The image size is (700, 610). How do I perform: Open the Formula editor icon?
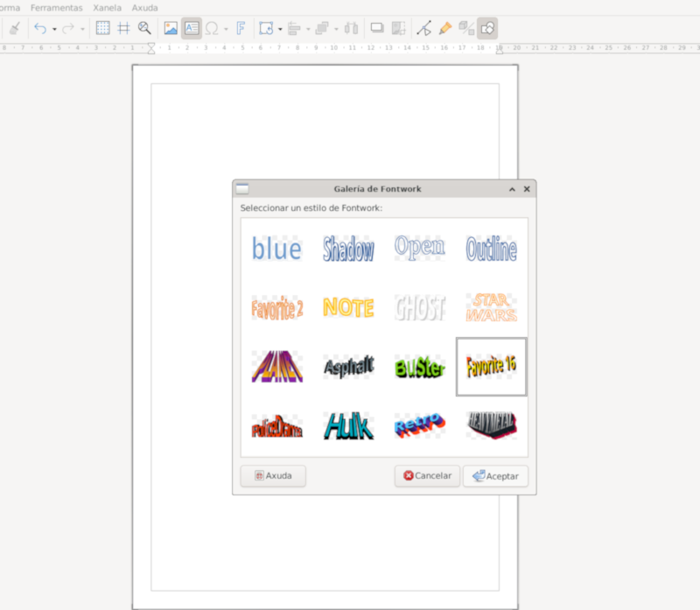[x=241, y=27]
